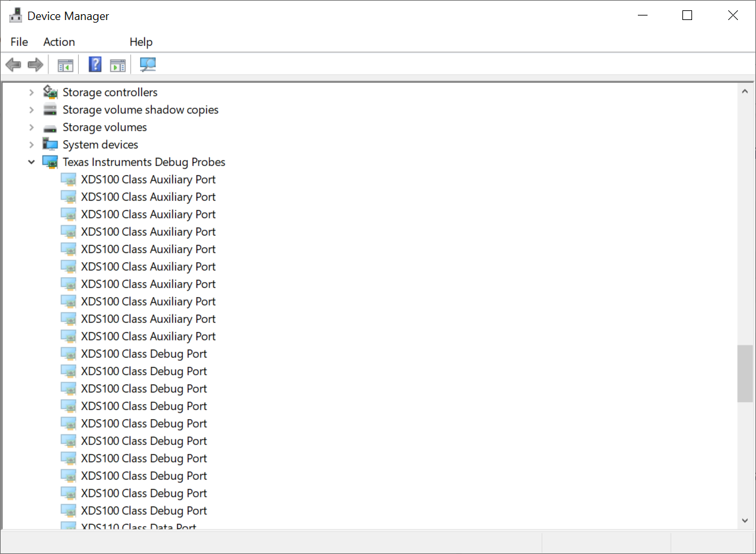
Task: Click the Forward arrow toolbar button
Action: (36, 64)
